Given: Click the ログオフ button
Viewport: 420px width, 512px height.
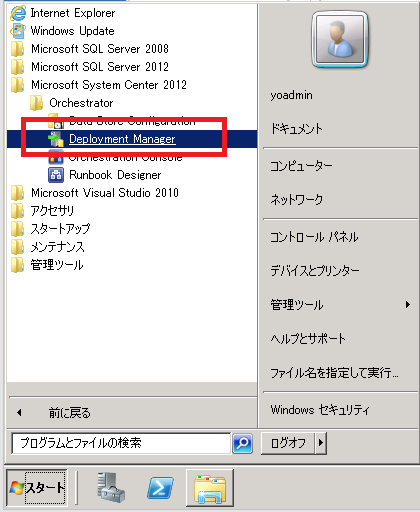Looking at the screenshot, I should 288,443.
